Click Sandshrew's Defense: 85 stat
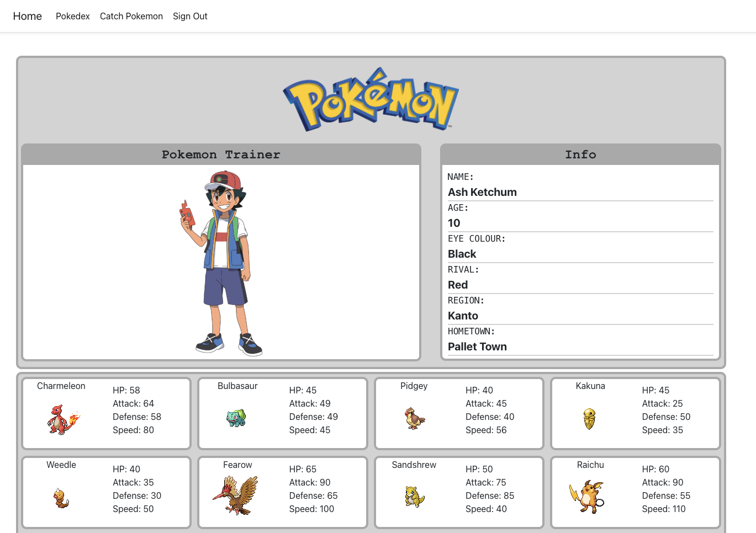This screenshot has width=756, height=533. [490, 495]
